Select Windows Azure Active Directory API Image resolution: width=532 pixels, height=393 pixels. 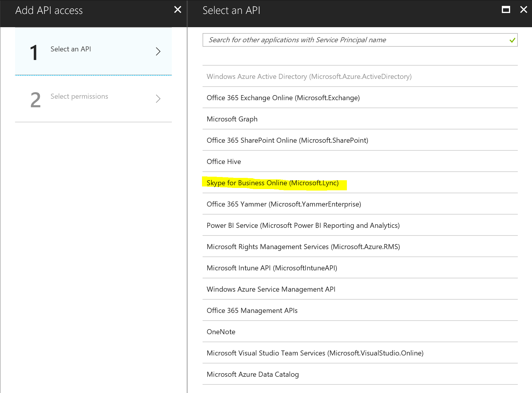pos(360,76)
